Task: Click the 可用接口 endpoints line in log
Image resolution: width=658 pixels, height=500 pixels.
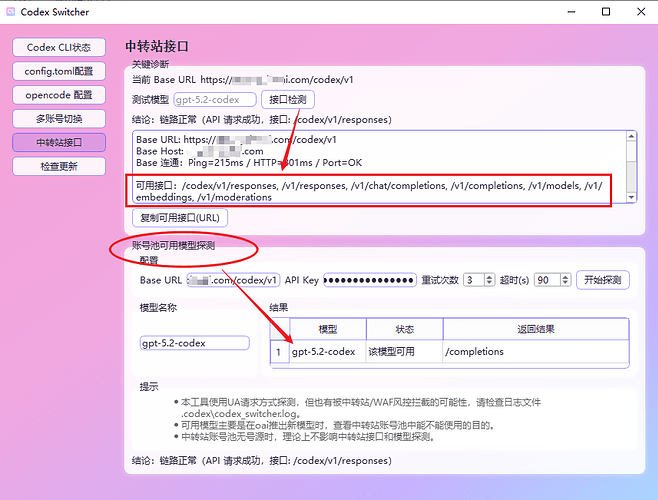Action: (369, 191)
